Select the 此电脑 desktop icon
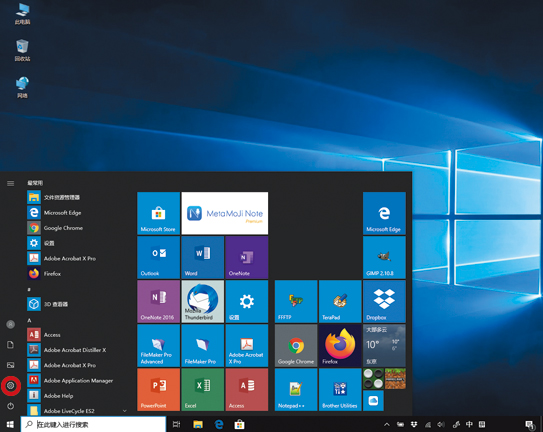Image resolution: width=543 pixels, height=432 pixels. pyautogui.click(x=22, y=14)
